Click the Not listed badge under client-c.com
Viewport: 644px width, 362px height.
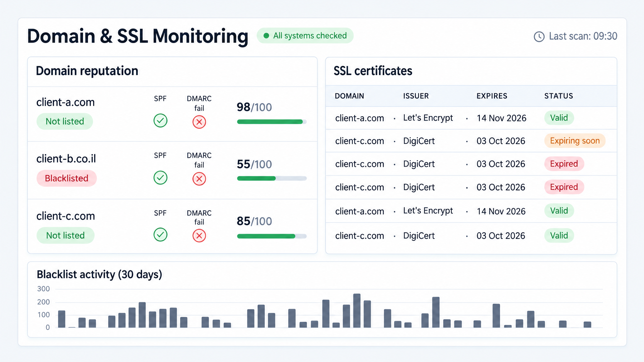[65, 235]
